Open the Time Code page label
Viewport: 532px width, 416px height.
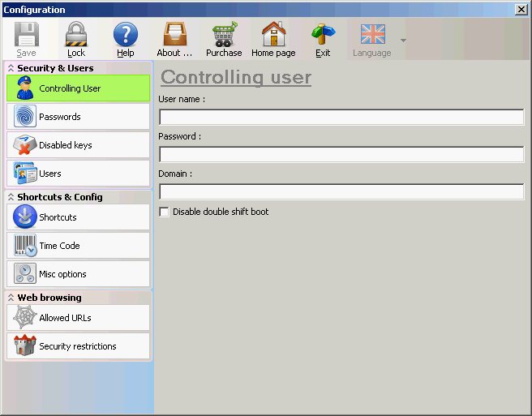coord(59,246)
